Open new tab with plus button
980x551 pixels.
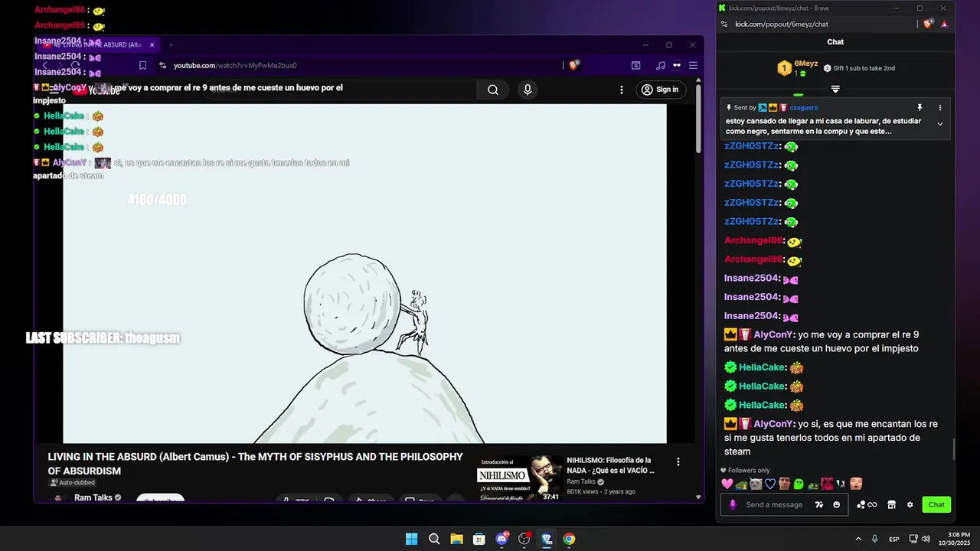[x=171, y=44]
